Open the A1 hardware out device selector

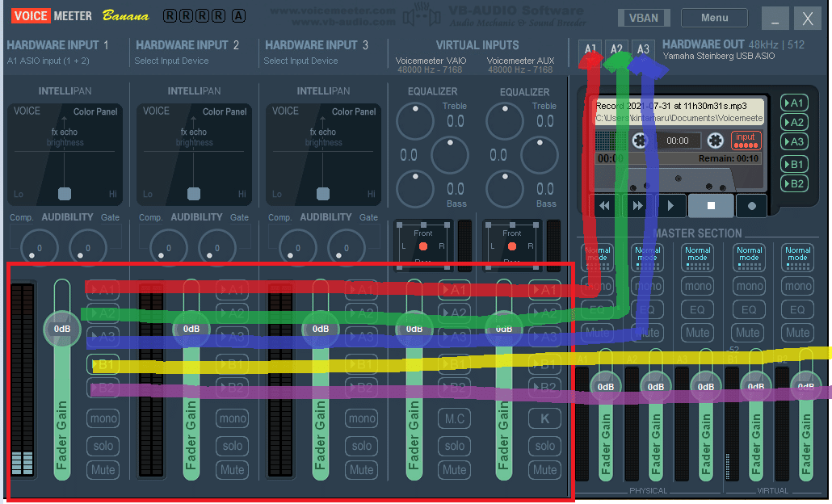tap(590, 50)
